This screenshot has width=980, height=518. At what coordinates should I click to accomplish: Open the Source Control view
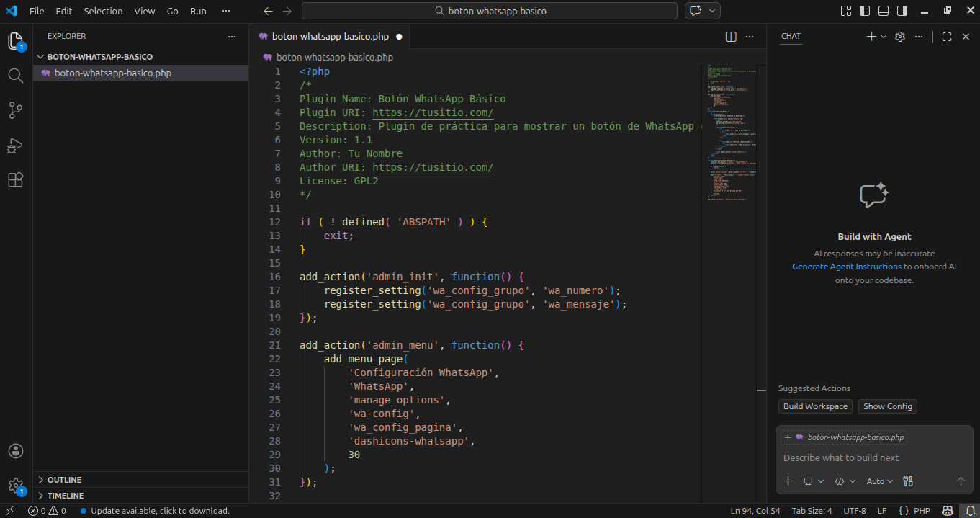[16, 110]
